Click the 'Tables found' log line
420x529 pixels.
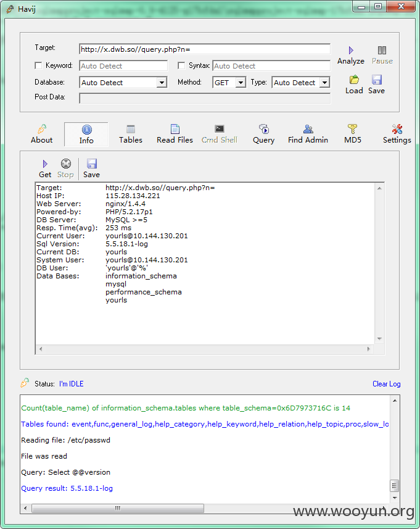[205, 424]
